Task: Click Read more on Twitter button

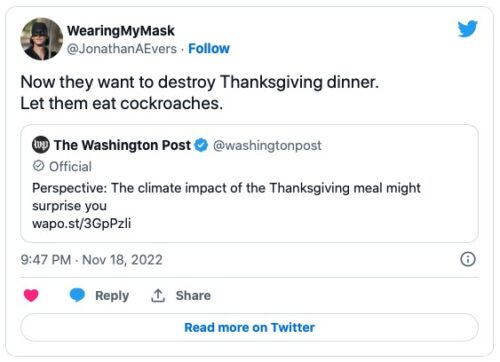Action: (x=249, y=327)
